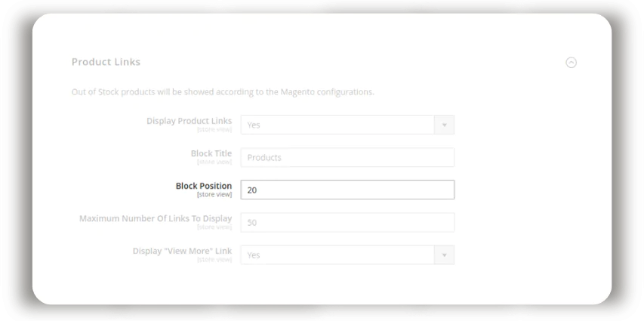The image size is (644, 321).
Task: Focus the Block Position input field
Action: click(x=347, y=190)
